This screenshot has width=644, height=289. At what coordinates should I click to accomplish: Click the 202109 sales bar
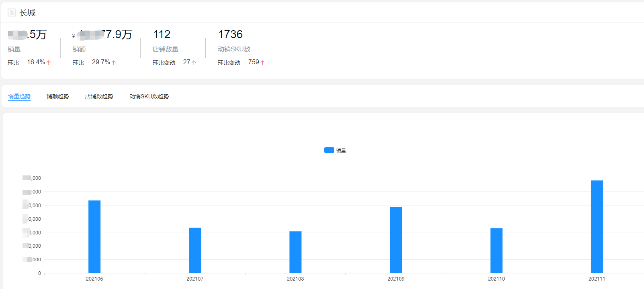pyautogui.click(x=396, y=240)
